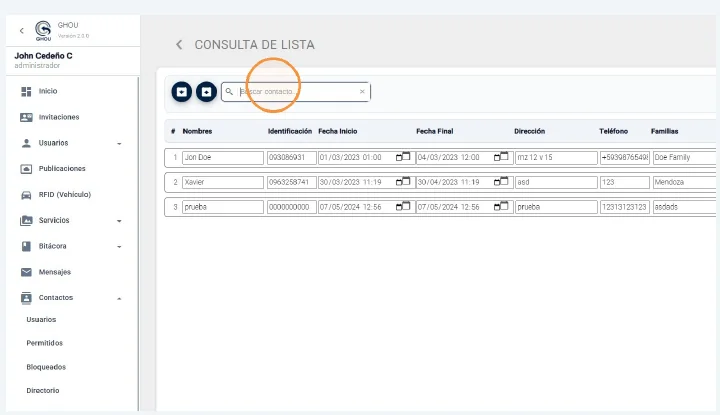
Task: Open Permitidos submenu item
Action: tap(45, 343)
